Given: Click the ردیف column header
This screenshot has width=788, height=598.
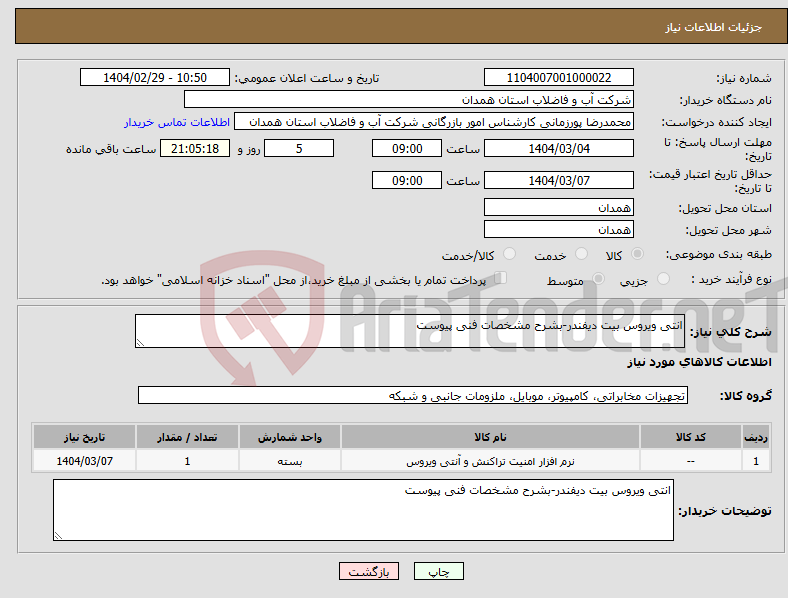Looking at the screenshot, I should coord(756,437).
